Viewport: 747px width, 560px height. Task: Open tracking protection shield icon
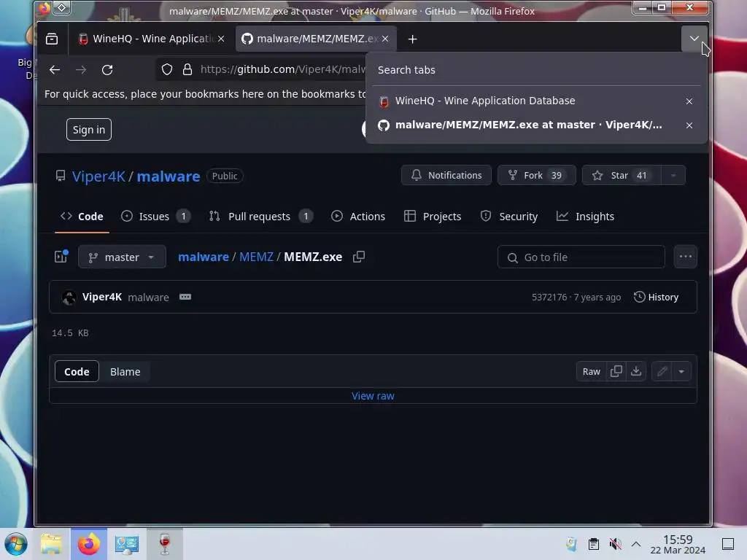pos(167,69)
